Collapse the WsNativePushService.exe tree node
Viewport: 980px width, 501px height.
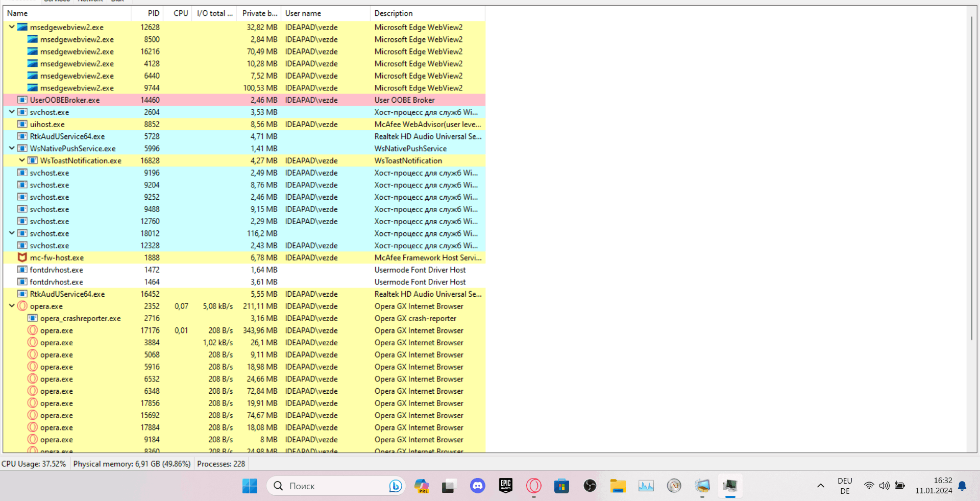pyautogui.click(x=12, y=148)
